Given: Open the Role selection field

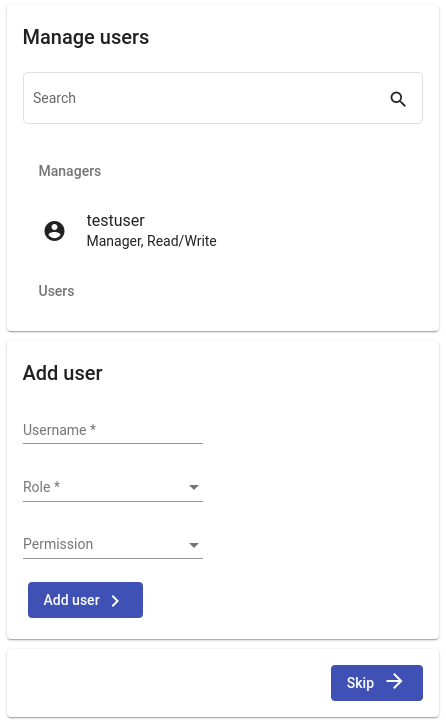Looking at the screenshot, I should (113, 488).
